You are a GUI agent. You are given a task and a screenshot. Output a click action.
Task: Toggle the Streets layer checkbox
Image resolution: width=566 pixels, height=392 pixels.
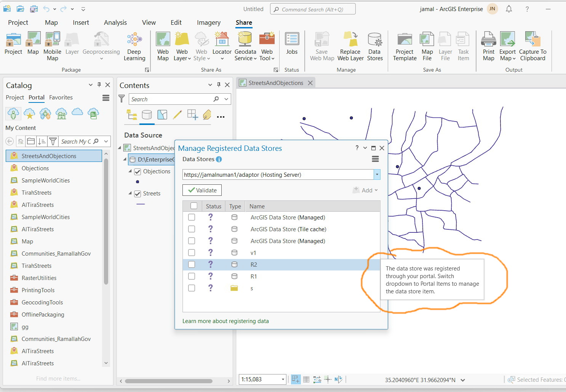[138, 194]
